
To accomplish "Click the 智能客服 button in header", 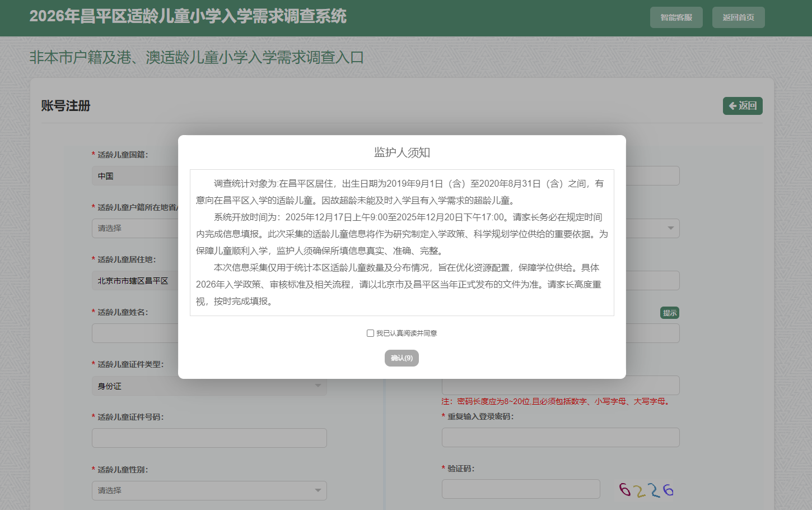I will coord(676,17).
